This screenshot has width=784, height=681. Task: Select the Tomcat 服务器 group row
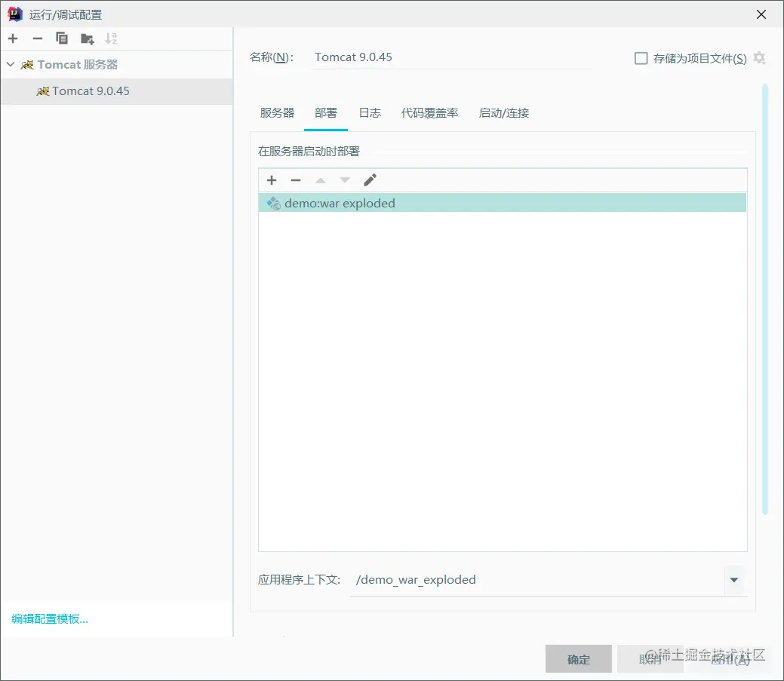pyautogui.click(x=116, y=64)
